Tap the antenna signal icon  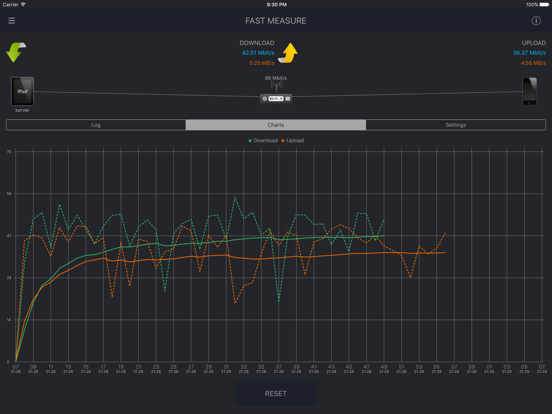[276, 86]
